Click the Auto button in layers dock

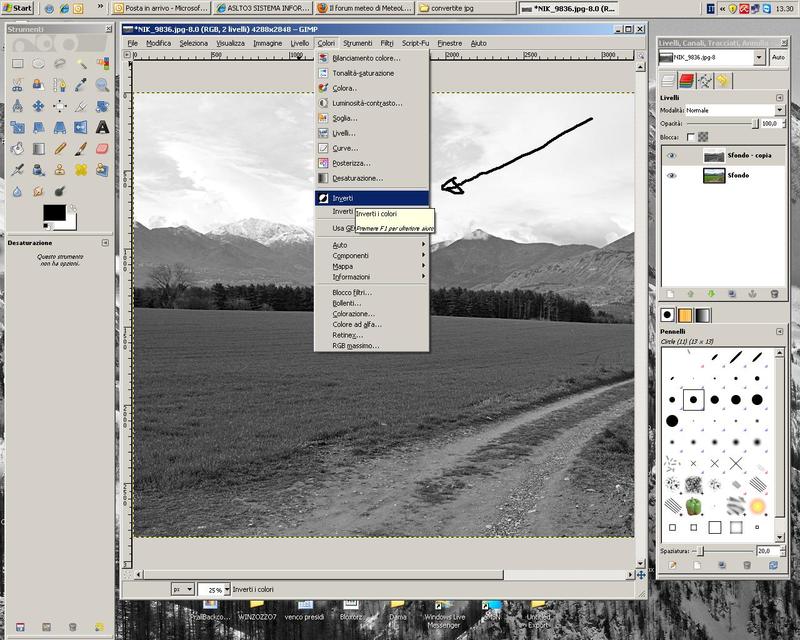tap(778, 58)
